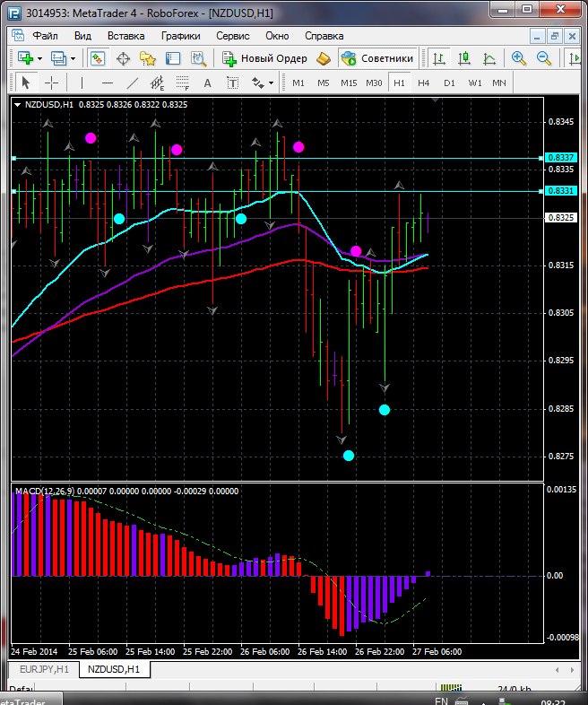Select the cursor arrow tool
The width and height of the screenshot is (588, 705).
point(26,83)
